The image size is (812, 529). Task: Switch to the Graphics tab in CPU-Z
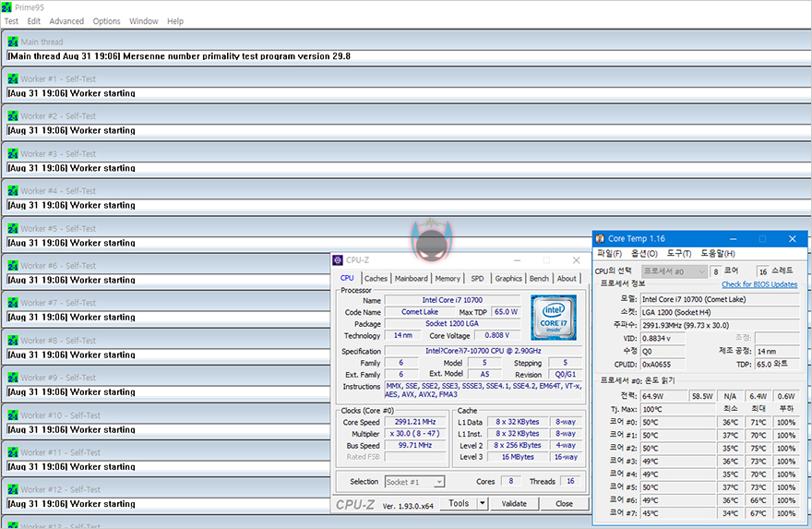click(508, 278)
